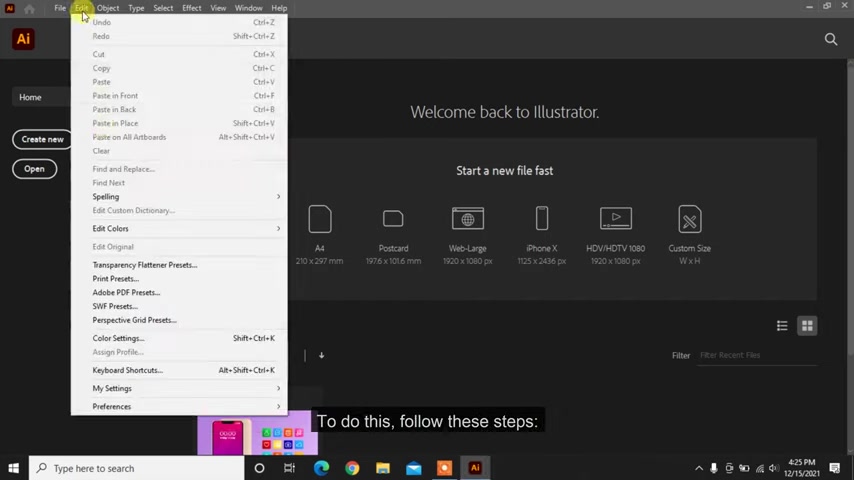Open the Type menu
The image size is (854, 480).
pos(136,8)
